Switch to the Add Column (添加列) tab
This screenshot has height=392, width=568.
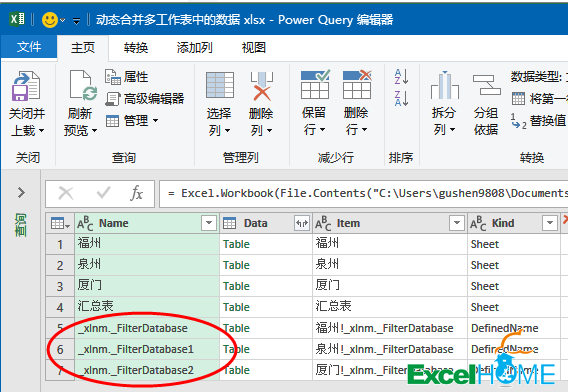[195, 47]
